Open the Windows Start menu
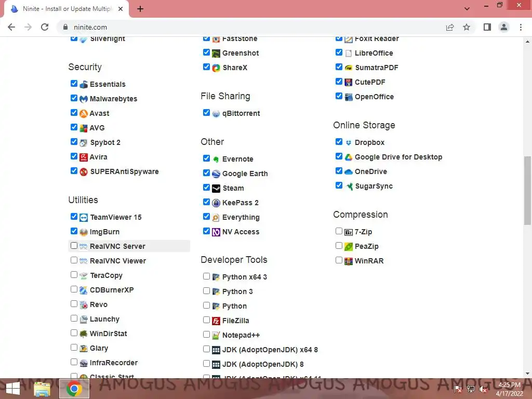This screenshot has height=399, width=532. (13, 389)
